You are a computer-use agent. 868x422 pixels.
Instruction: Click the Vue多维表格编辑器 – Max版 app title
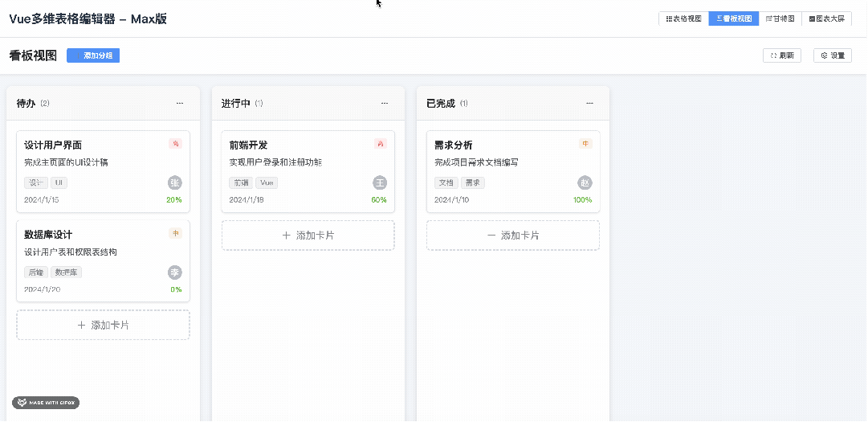88,18
